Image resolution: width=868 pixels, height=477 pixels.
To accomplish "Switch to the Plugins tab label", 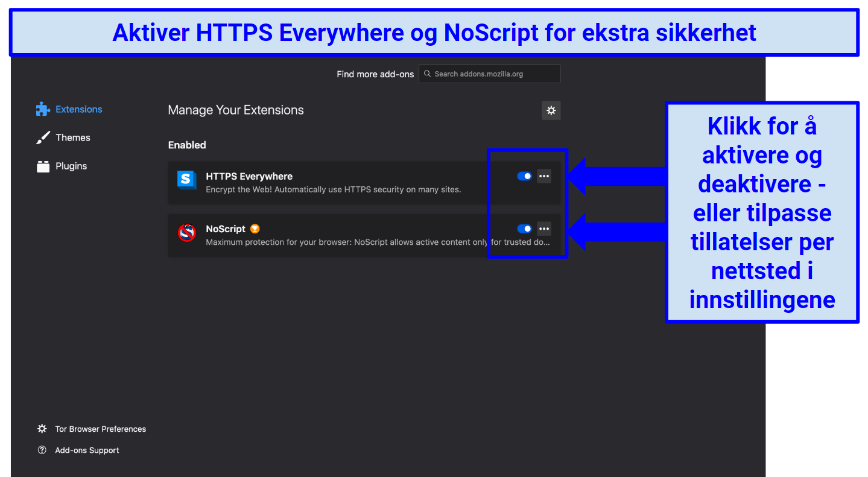I will pos(71,166).
